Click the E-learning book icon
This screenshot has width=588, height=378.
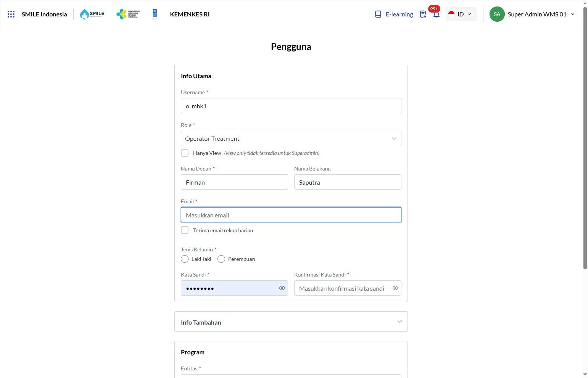pyautogui.click(x=378, y=14)
